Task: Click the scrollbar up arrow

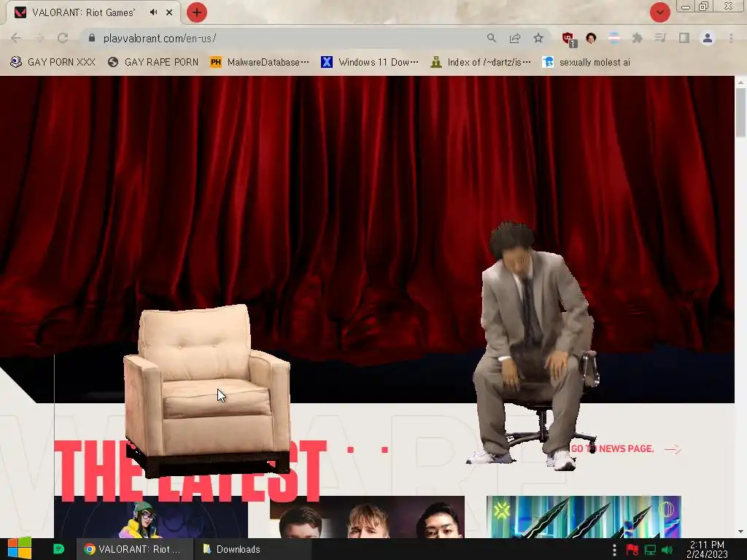Action: coord(741,82)
